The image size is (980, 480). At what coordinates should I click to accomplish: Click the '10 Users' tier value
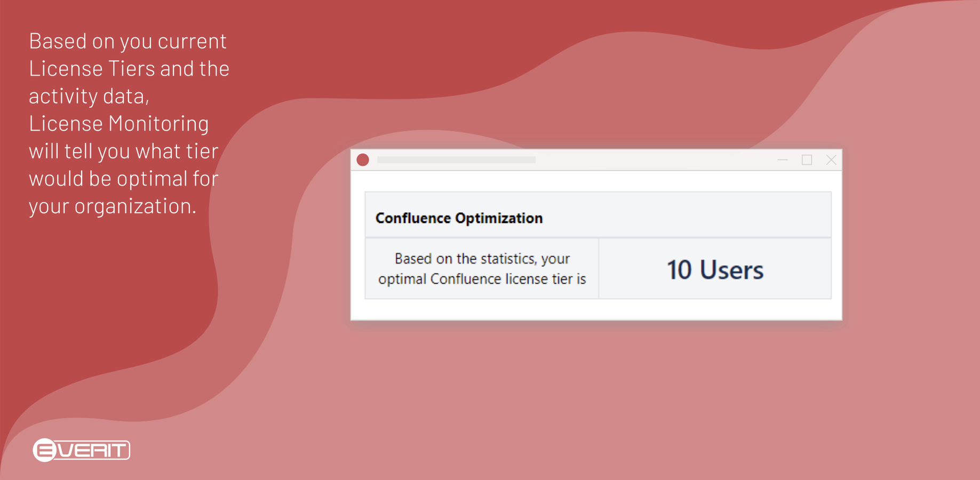tap(715, 270)
